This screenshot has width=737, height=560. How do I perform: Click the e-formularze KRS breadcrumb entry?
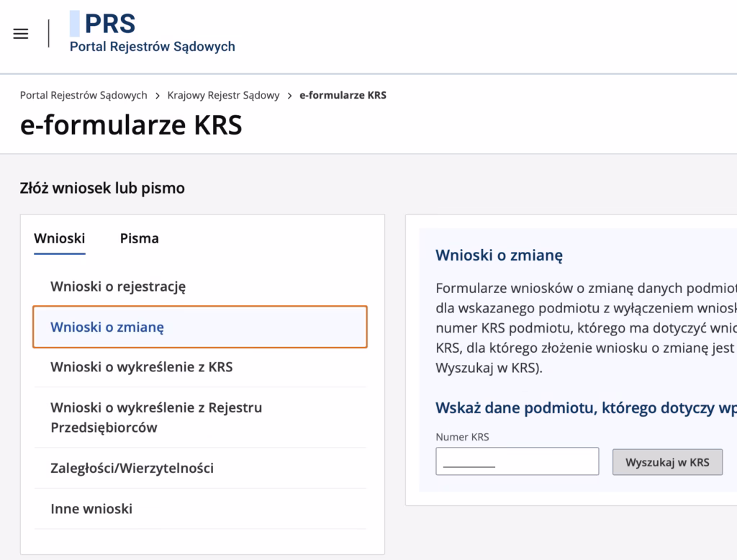[343, 95]
